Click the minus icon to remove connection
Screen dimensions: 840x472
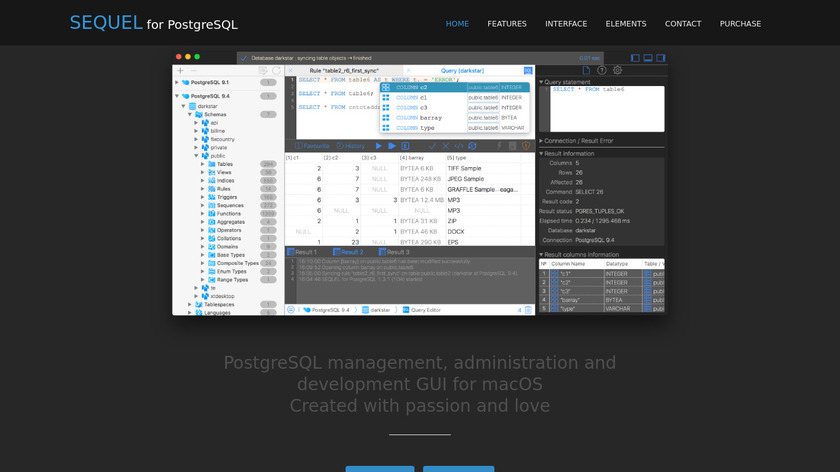tap(193, 71)
